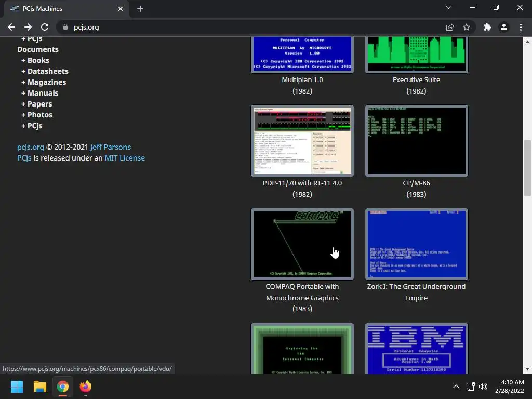The width and height of the screenshot is (532, 399).
Task: Click the Multiplan 1.0 caption
Action: click(302, 80)
